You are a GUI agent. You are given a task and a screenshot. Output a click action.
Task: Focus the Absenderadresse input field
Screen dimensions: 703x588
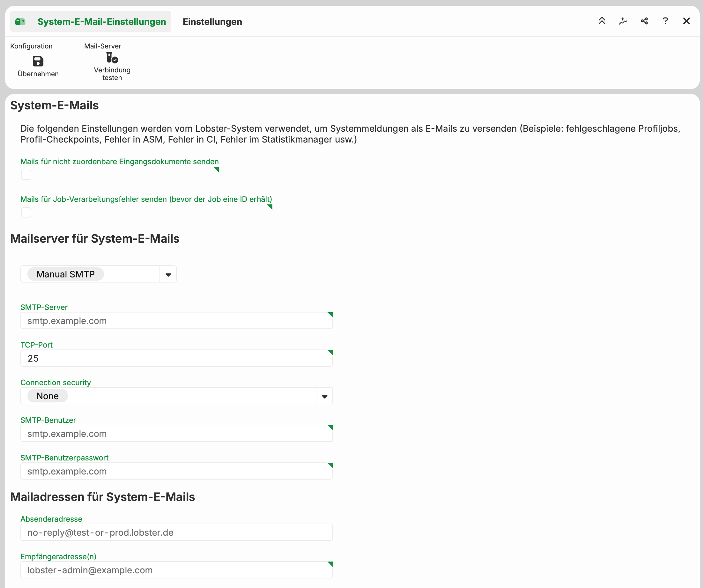[176, 532]
